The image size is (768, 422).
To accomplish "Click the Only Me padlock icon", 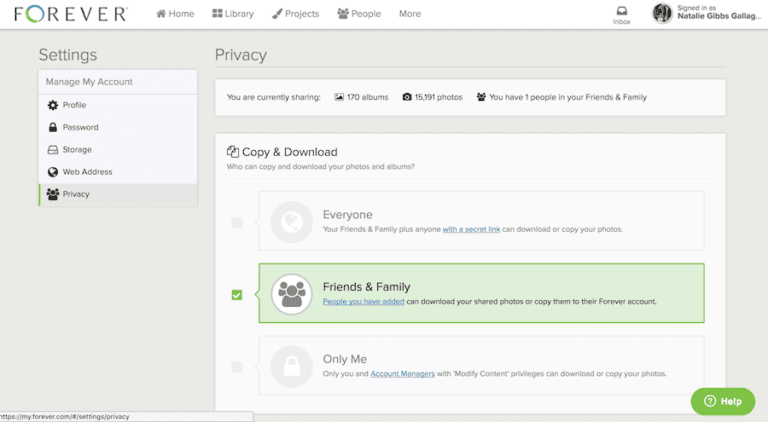I will point(291,366).
